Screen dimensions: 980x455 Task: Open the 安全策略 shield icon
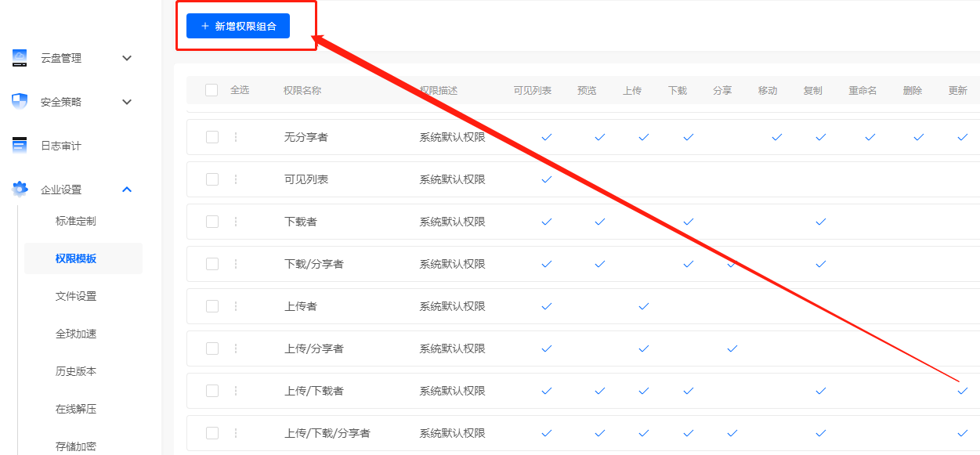click(x=20, y=102)
